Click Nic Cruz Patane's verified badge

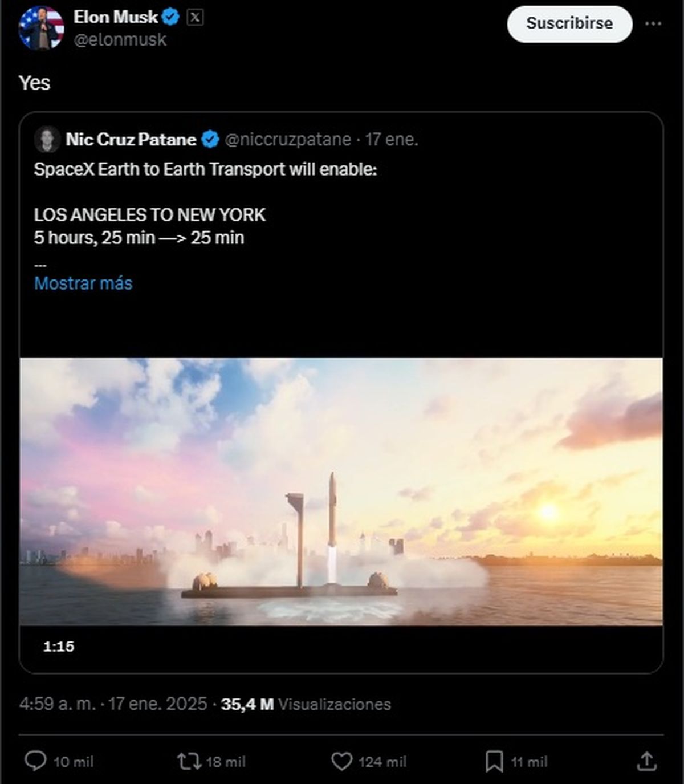click(x=210, y=139)
